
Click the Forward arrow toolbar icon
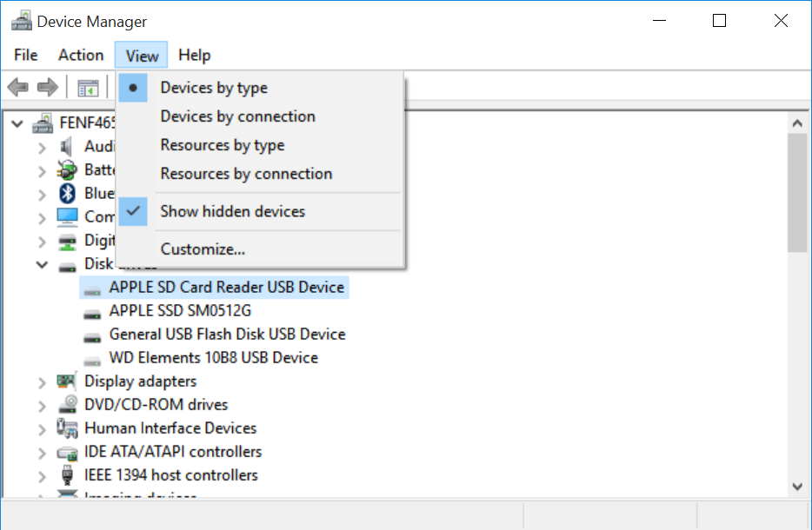pyautogui.click(x=47, y=87)
